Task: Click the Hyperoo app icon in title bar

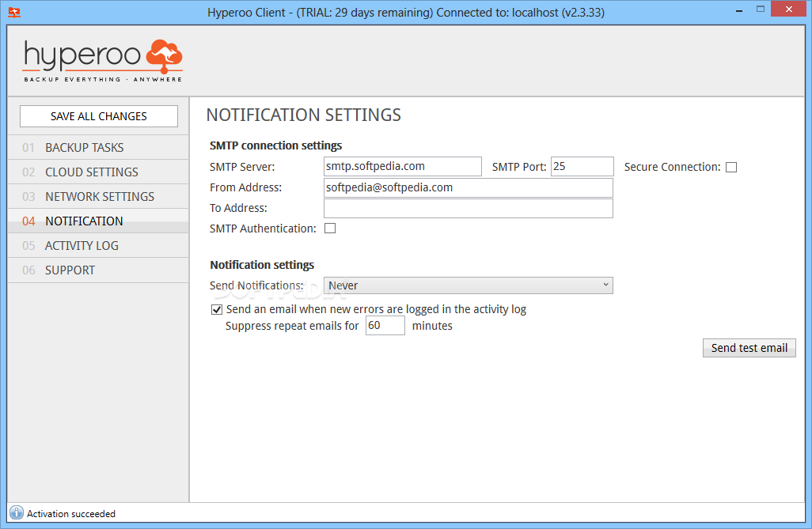Action: 14,12
